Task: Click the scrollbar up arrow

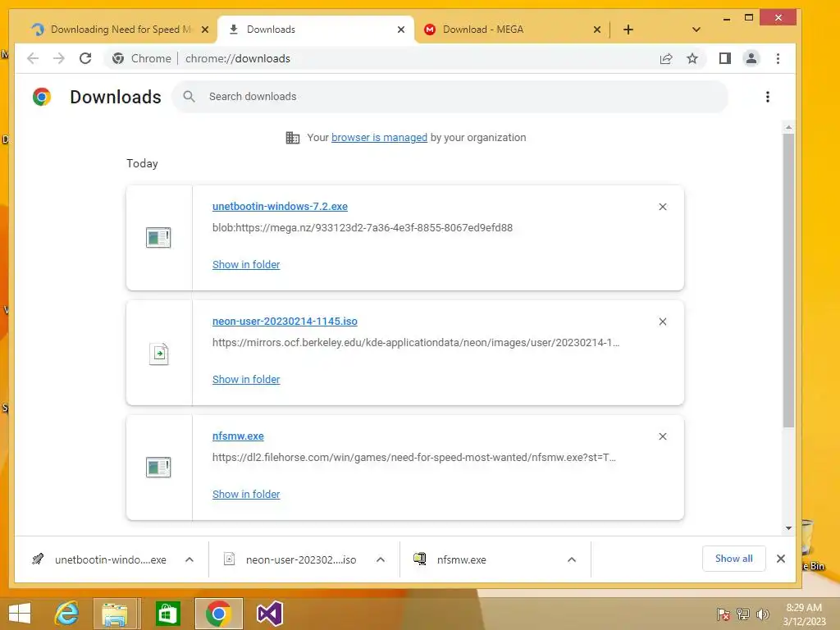Action: 788,127
